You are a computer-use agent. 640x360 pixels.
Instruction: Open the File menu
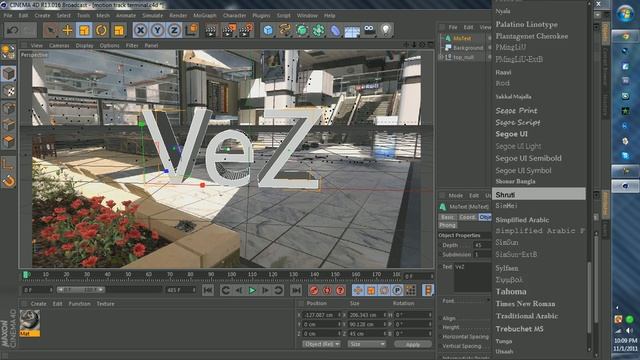click(x=8, y=16)
